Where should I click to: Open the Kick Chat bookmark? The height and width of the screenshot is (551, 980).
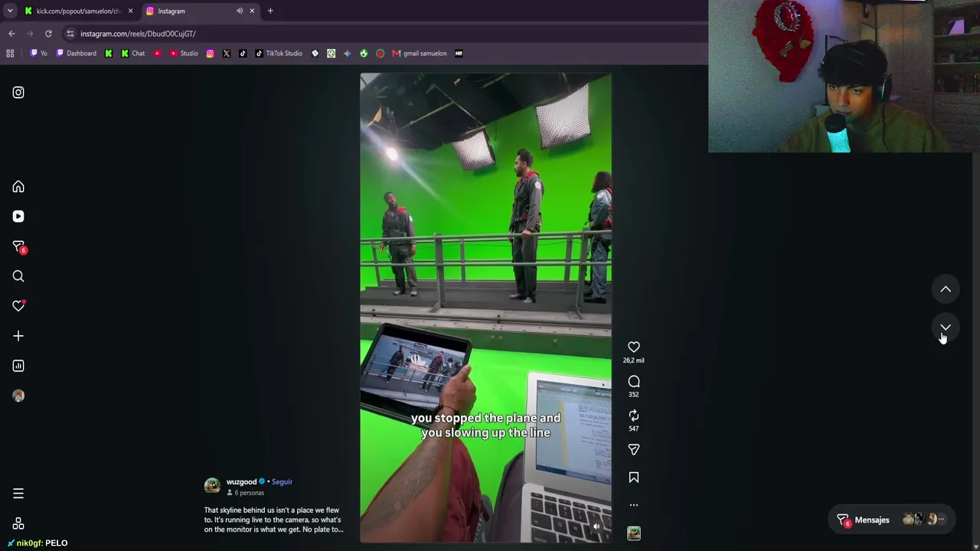132,54
